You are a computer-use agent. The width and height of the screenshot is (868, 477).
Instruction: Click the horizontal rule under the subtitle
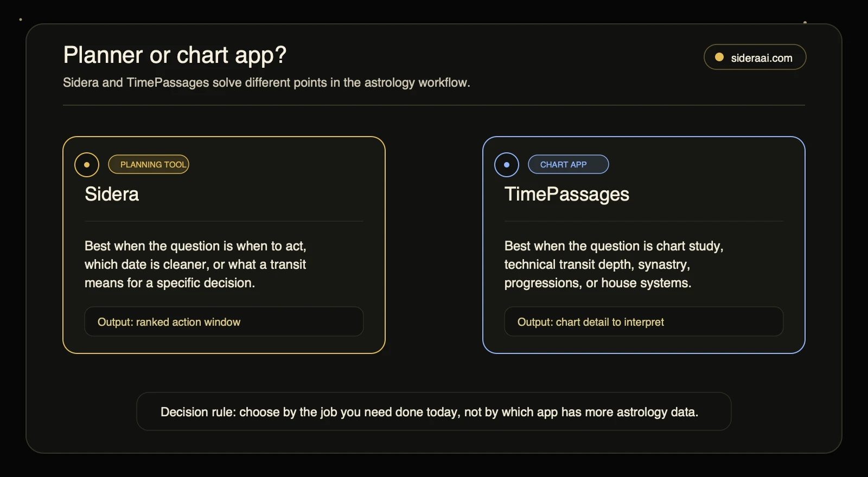pos(434,105)
